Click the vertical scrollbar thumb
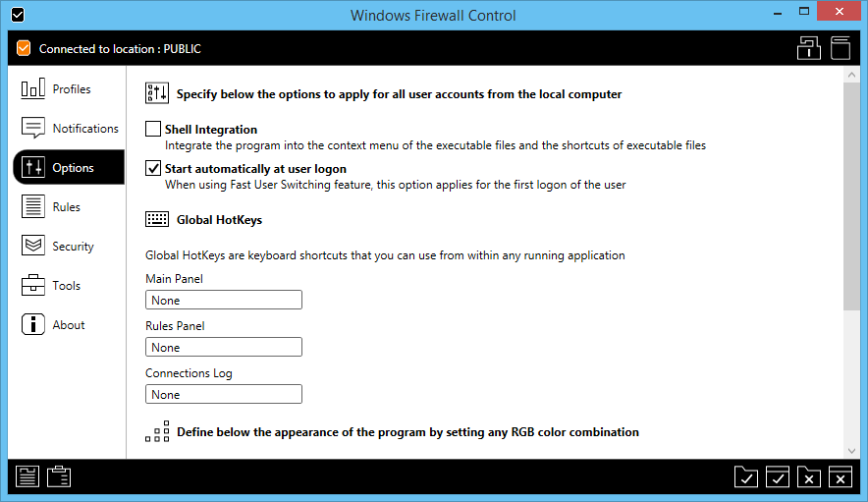The image size is (868, 502). 851,196
